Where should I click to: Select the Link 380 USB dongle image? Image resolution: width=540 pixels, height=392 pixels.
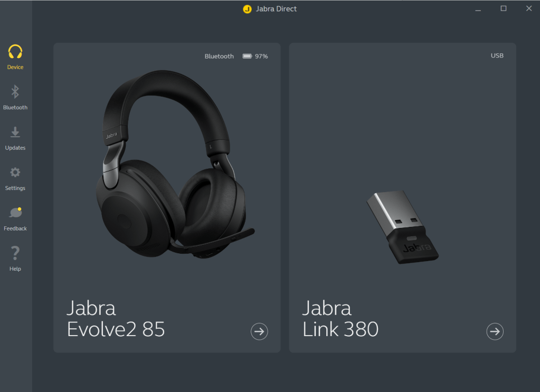pyautogui.click(x=403, y=227)
